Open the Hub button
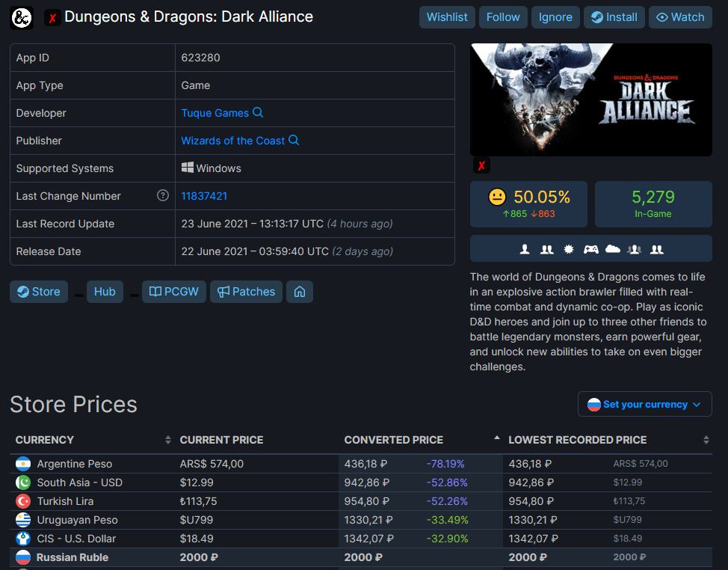 click(105, 292)
